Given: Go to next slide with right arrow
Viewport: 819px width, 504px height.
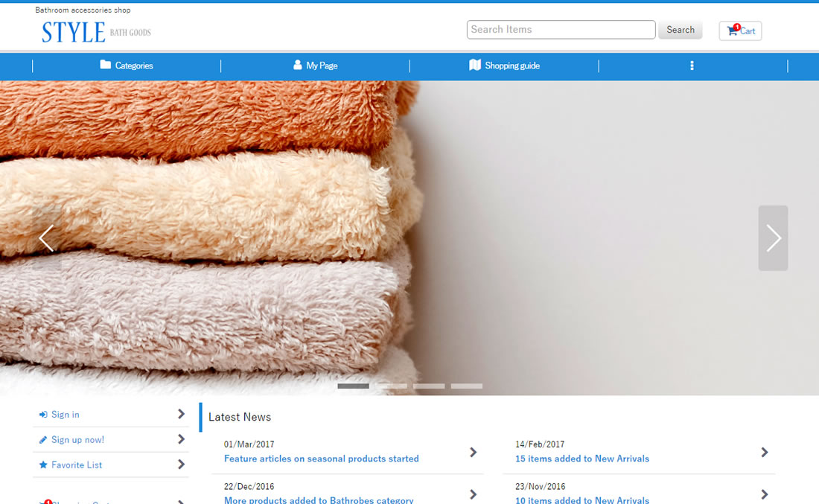Looking at the screenshot, I should 773,238.
